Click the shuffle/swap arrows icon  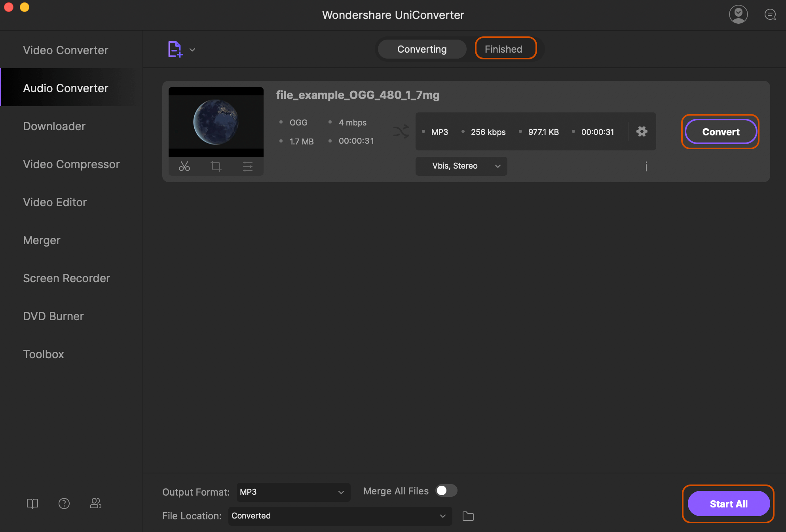tap(401, 131)
